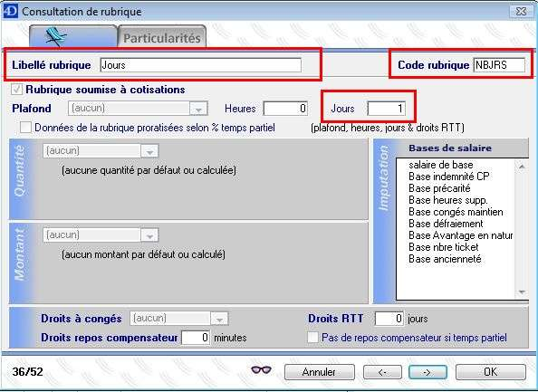Expand the Montant dropdown list
The height and width of the screenshot is (392, 538).
click(x=149, y=235)
